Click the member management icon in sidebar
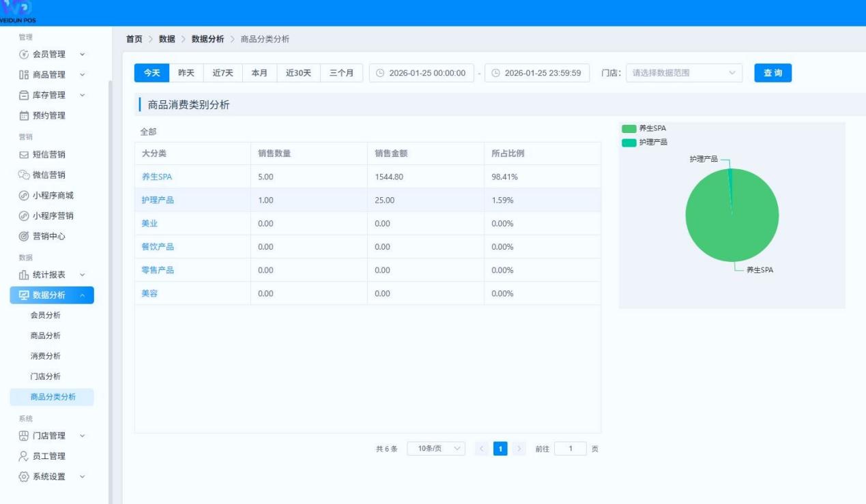866x504 pixels. point(24,54)
